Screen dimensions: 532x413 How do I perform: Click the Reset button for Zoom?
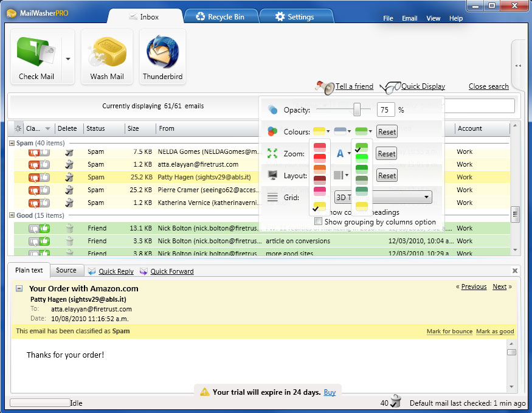pyautogui.click(x=387, y=154)
